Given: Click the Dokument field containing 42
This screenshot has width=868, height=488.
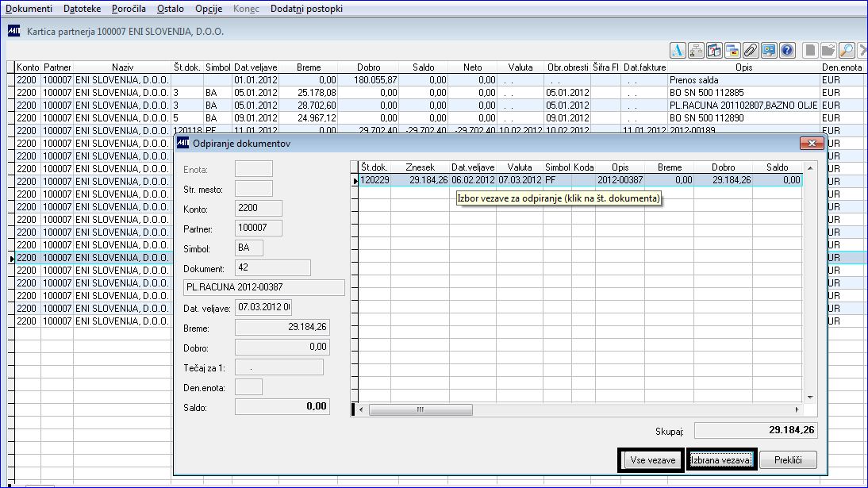Looking at the screenshot, I should (272, 267).
